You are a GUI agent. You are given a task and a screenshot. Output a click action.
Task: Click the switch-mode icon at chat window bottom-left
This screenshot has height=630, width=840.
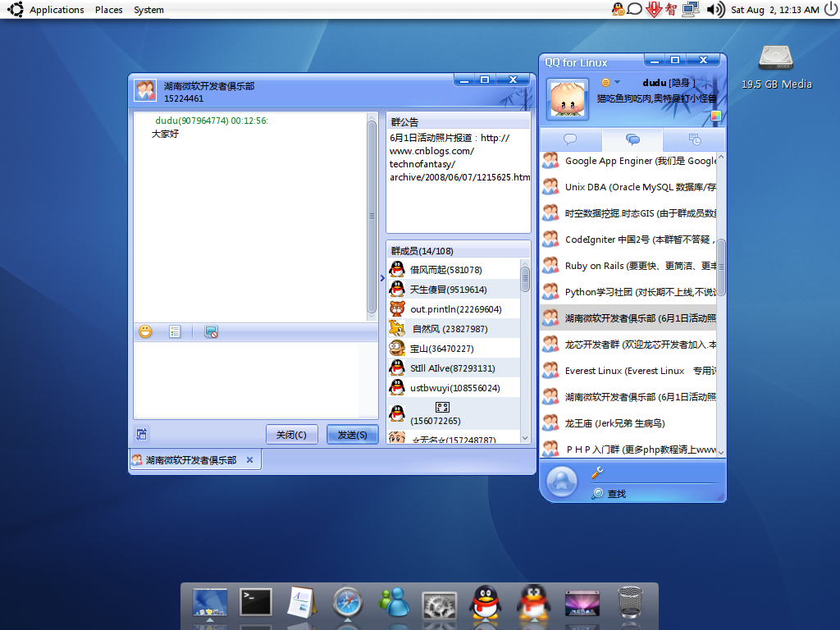(141, 434)
